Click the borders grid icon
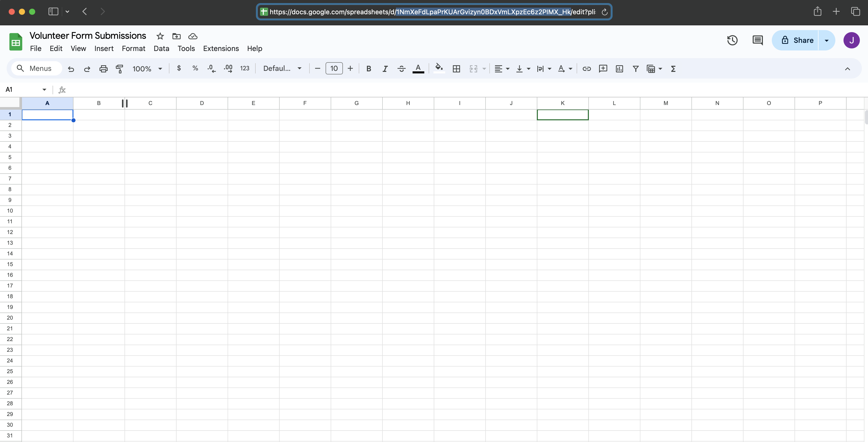Viewport: 868px width, 442px height. click(x=456, y=69)
